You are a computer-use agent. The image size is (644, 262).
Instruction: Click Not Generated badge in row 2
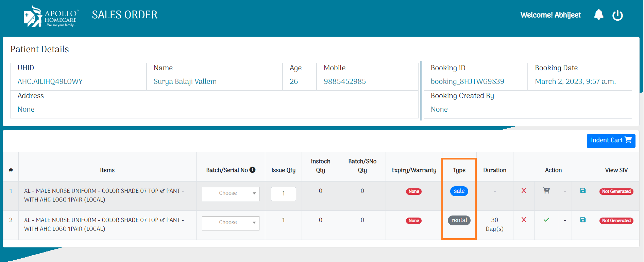(616, 221)
